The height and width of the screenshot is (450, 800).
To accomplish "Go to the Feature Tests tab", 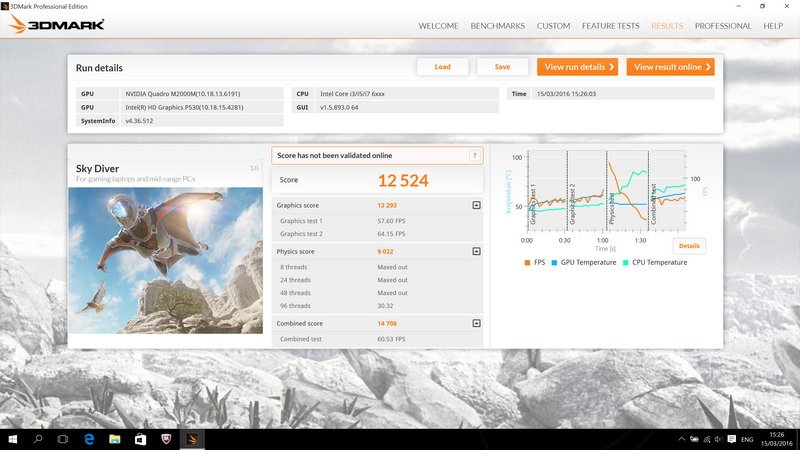I will 610,26.
